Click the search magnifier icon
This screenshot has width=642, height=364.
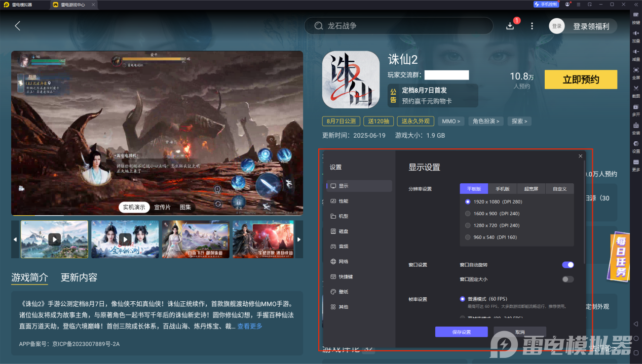tap(319, 26)
